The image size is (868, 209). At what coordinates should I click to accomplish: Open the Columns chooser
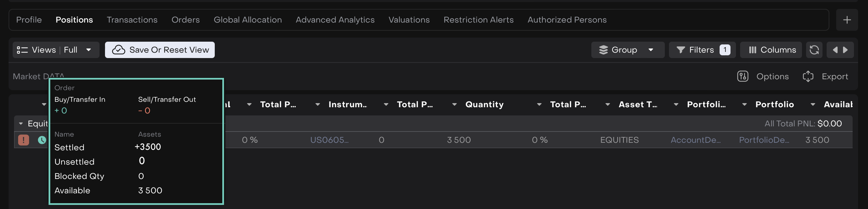[x=771, y=50]
